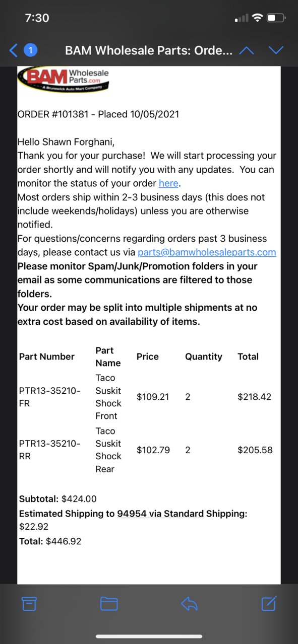Go to next message with down chevron

(276, 50)
